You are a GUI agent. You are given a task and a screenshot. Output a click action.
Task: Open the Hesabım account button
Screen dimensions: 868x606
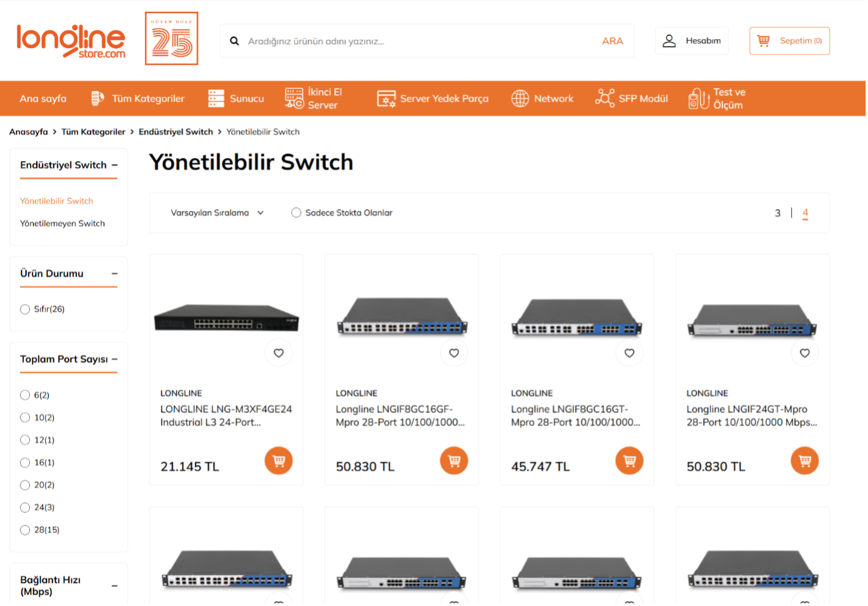(691, 41)
